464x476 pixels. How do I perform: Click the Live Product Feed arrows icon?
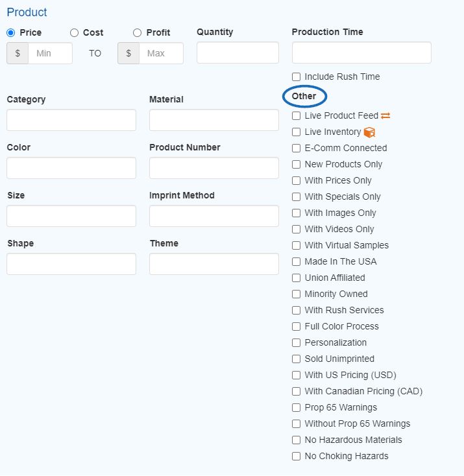[385, 115]
